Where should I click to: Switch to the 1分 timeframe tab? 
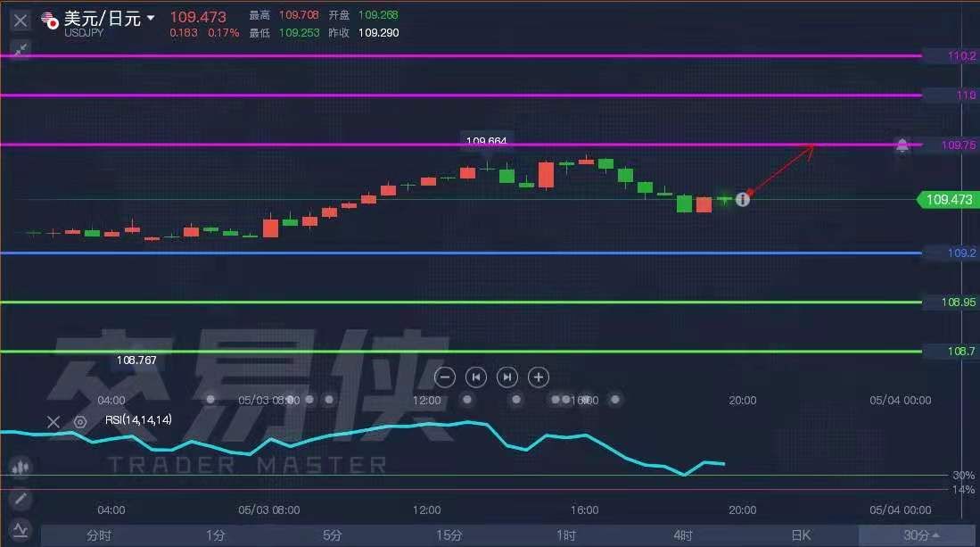pyautogui.click(x=215, y=535)
